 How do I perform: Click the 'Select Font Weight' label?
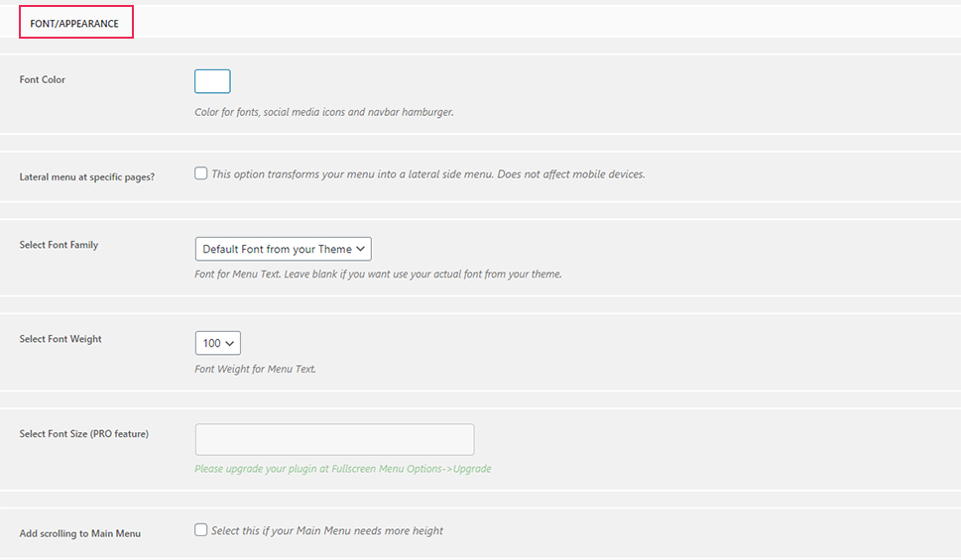point(60,339)
